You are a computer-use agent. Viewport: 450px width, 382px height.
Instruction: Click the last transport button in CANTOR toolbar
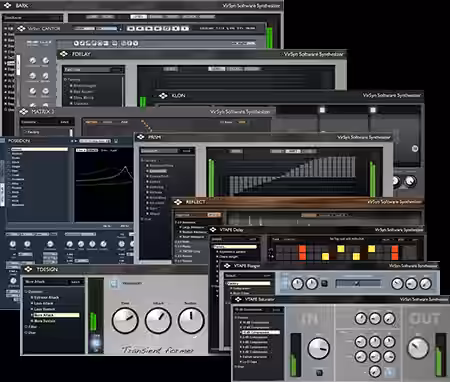tap(185, 29)
